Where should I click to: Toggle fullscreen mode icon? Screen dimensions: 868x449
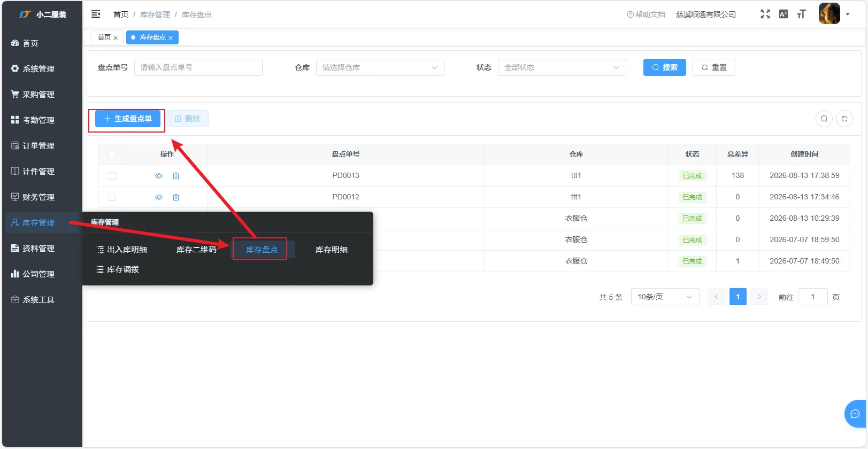[765, 14]
